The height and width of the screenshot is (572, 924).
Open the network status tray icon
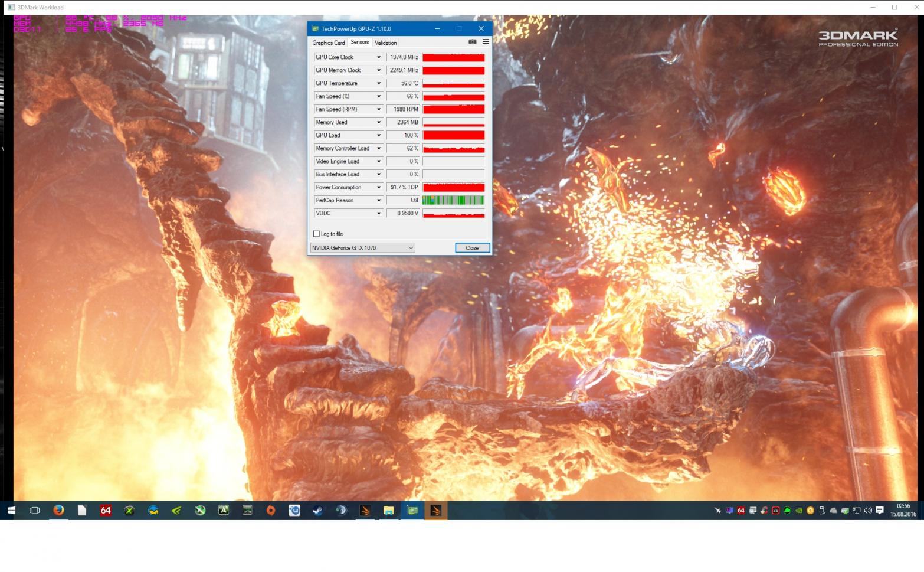856,511
